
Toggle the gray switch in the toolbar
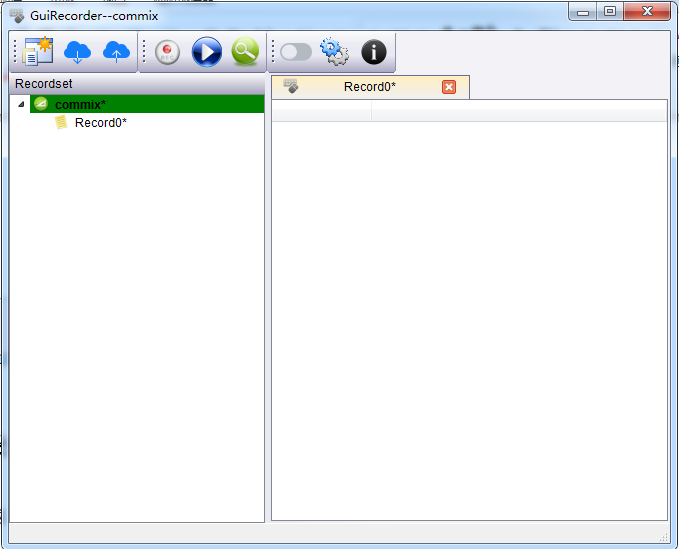pyautogui.click(x=296, y=52)
